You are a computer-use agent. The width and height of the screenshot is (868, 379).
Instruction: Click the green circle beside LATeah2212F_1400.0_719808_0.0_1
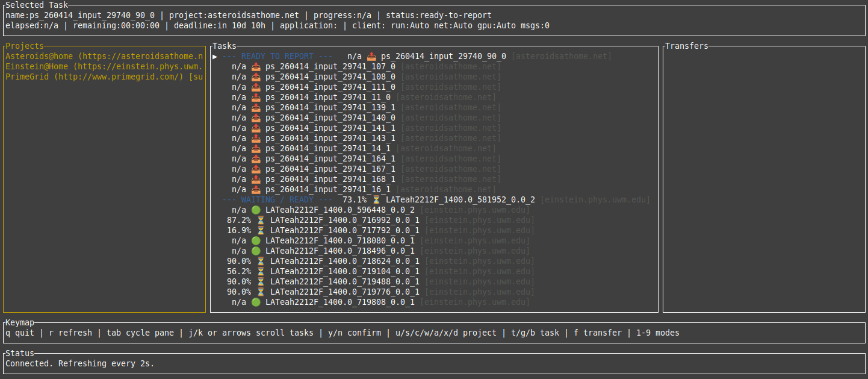pyautogui.click(x=256, y=302)
